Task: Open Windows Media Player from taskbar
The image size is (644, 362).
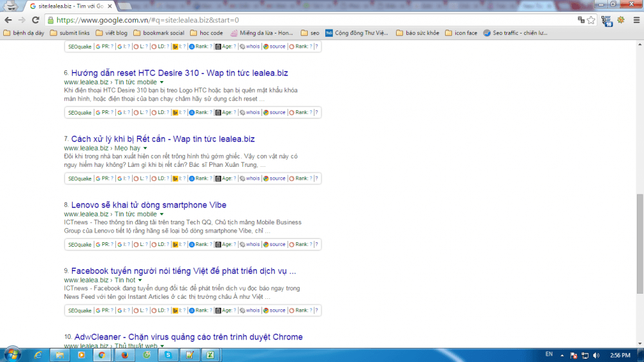Action: tap(81, 355)
